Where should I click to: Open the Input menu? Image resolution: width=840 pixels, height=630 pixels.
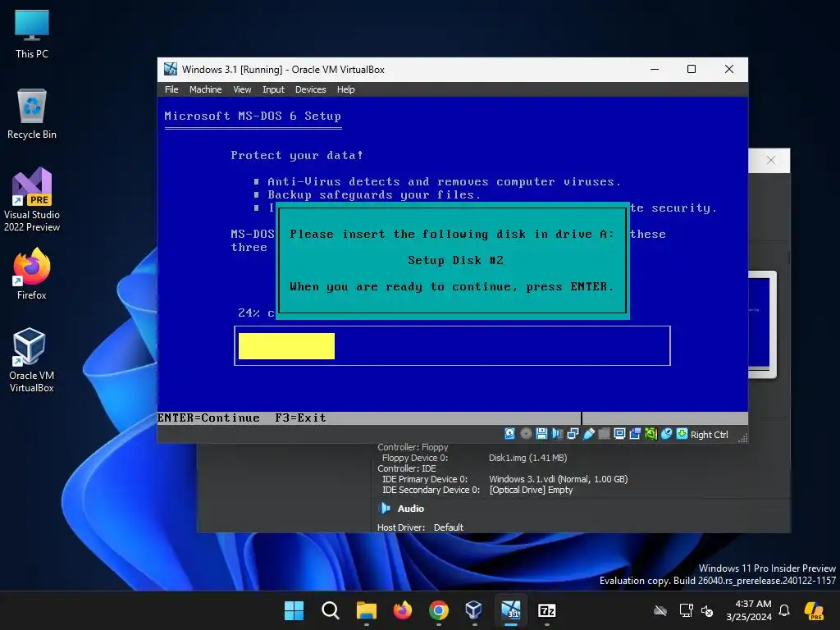pos(273,89)
